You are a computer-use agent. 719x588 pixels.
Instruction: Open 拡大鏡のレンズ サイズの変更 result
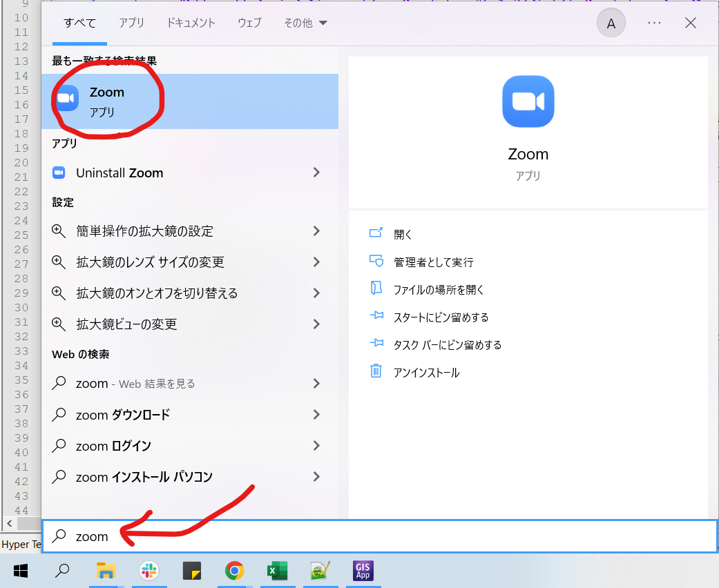pyautogui.click(x=190, y=262)
